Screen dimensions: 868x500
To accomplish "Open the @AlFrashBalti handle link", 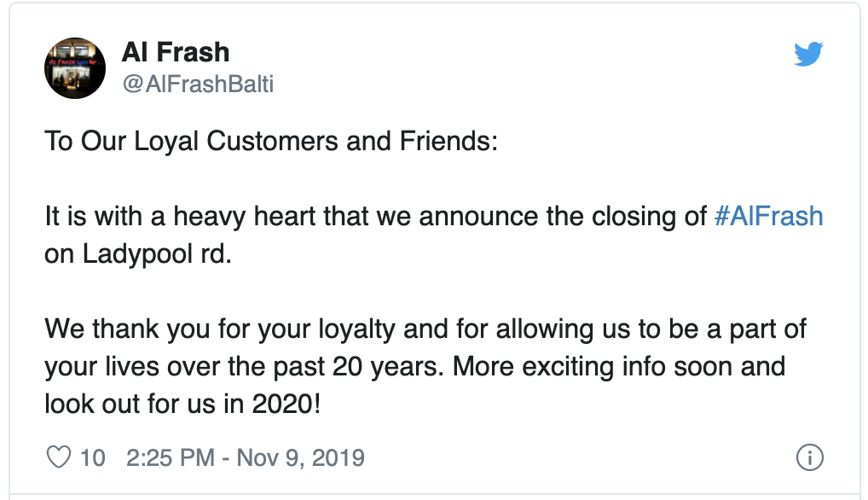I will pos(198,84).
